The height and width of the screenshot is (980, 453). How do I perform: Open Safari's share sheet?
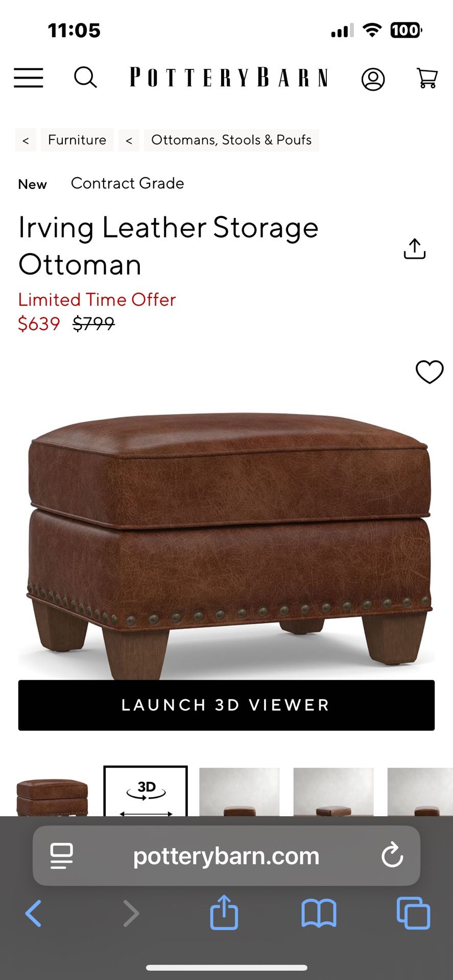[x=224, y=912]
